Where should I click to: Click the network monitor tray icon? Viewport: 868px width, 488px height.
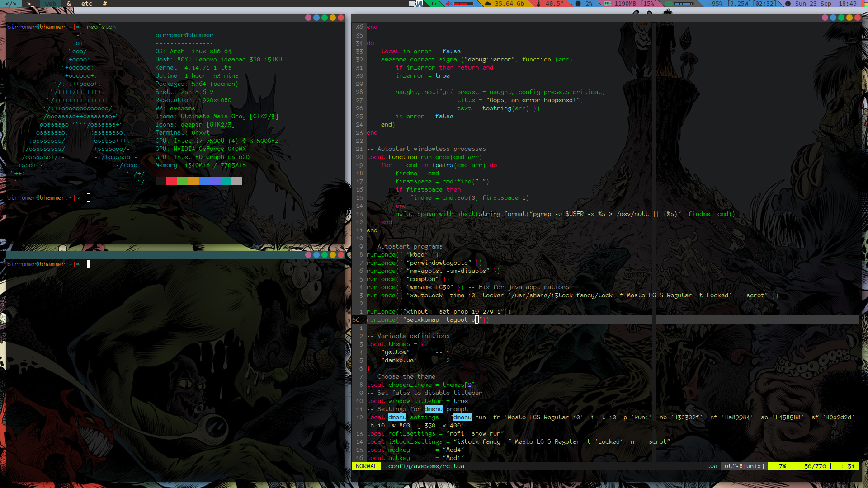(x=420, y=4)
